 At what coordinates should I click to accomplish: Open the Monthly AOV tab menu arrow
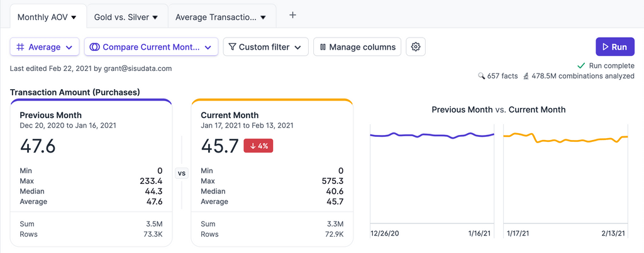(74, 18)
